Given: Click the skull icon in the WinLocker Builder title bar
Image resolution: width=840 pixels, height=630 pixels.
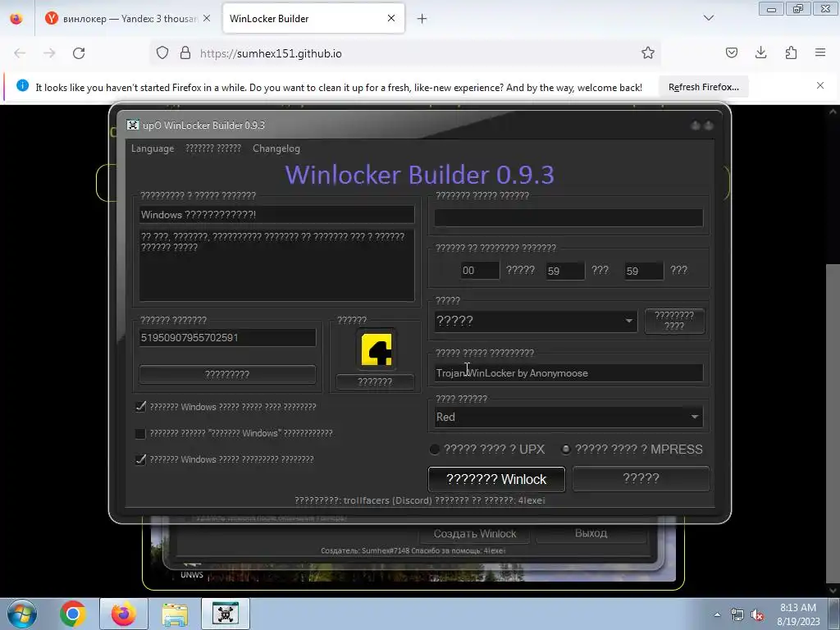Looking at the screenshot, I should click(x=133, y=125).
